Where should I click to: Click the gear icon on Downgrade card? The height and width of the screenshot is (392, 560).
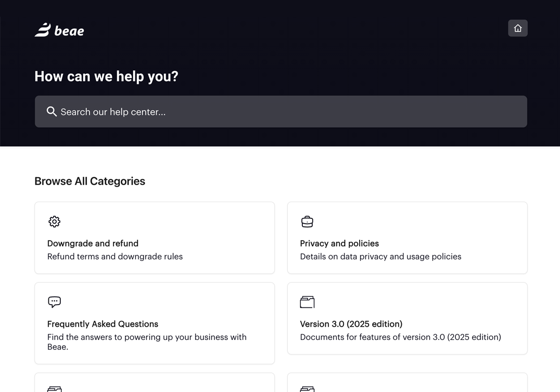pos(55,221)
